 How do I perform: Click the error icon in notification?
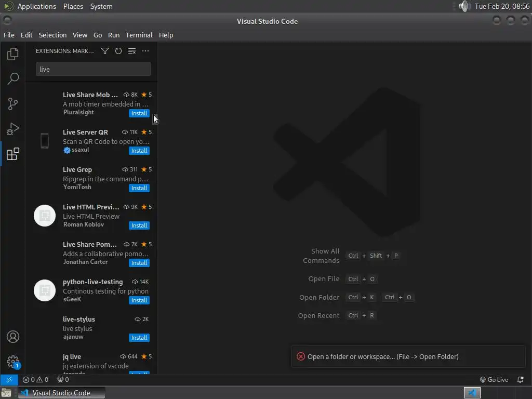coord(301,356)
